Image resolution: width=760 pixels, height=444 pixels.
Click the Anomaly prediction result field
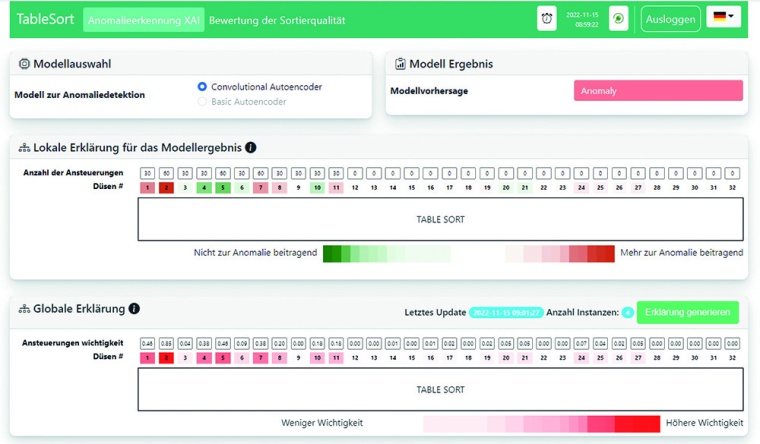point(658,91)
